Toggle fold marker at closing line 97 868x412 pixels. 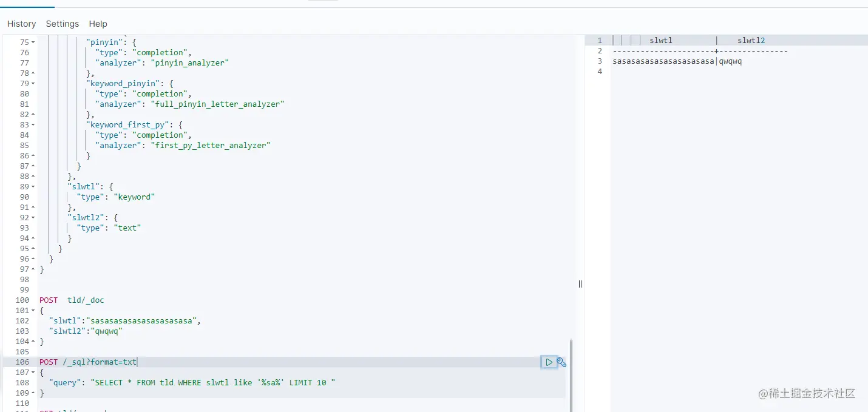tap(33, 269)
